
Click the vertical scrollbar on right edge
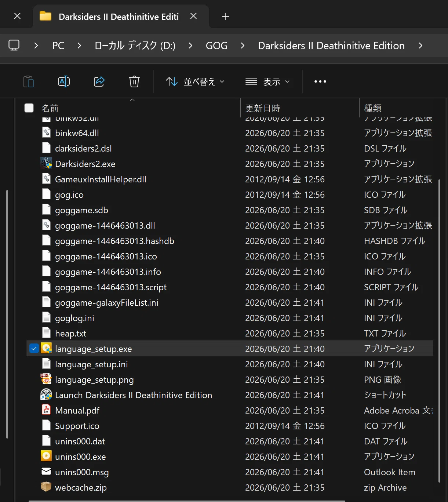tap(440, 330)
